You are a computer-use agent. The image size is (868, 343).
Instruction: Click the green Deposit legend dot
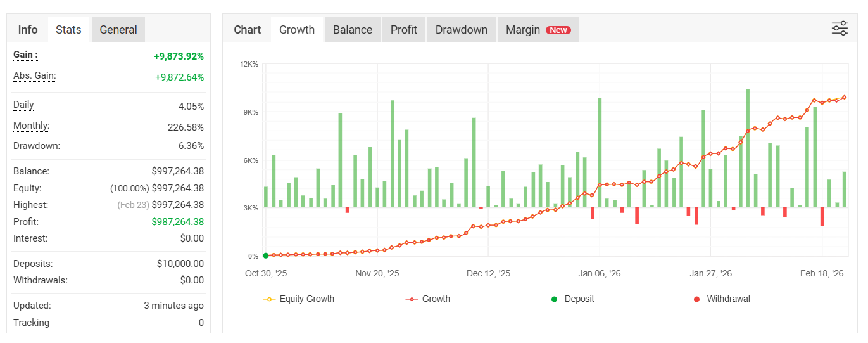click(555, 299)
